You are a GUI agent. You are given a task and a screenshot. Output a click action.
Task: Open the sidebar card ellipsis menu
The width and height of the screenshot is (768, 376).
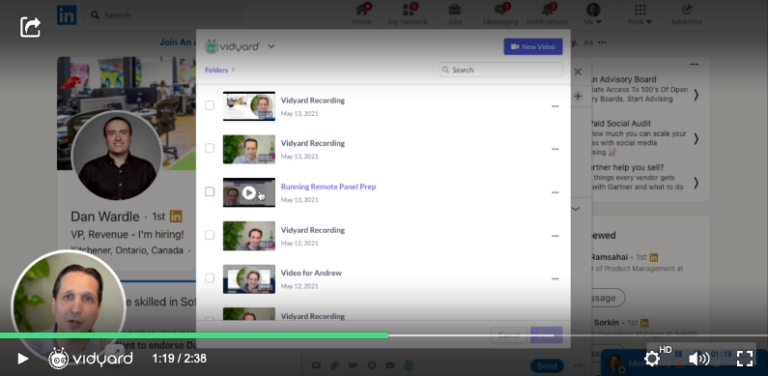694,64
